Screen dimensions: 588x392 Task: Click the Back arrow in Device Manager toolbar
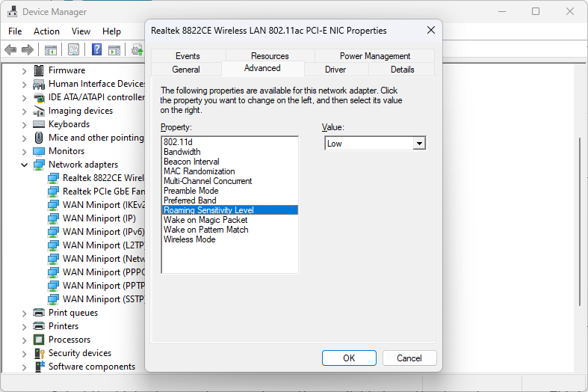[x=10, y=50]
